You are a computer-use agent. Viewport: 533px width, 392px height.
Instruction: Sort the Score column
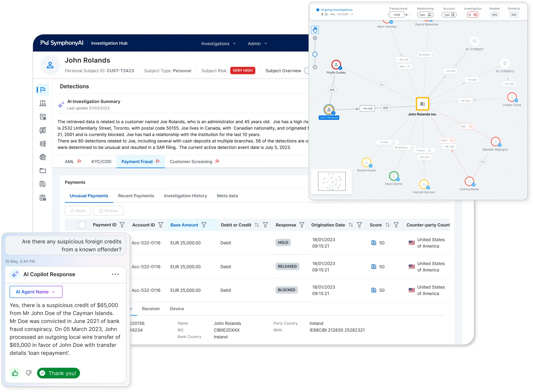coord(387,225)
